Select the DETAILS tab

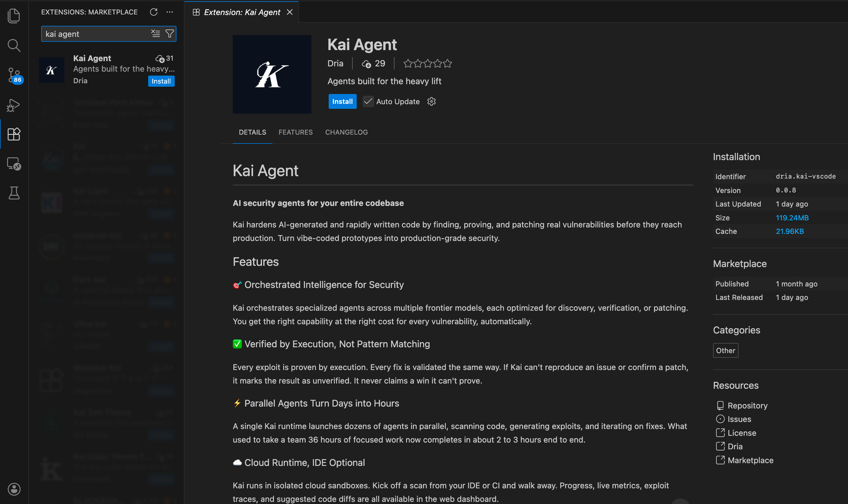click(252, 132)
